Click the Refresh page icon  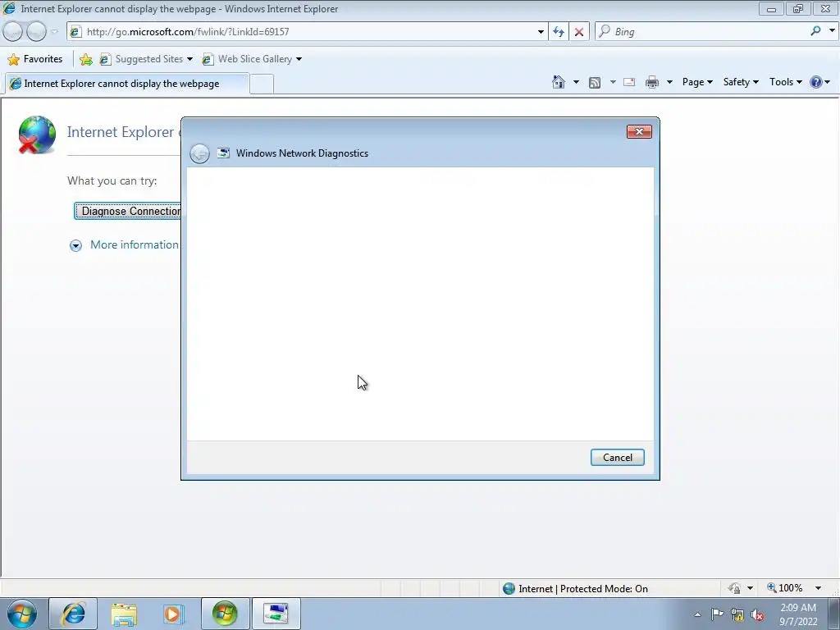tap(559, 32)
